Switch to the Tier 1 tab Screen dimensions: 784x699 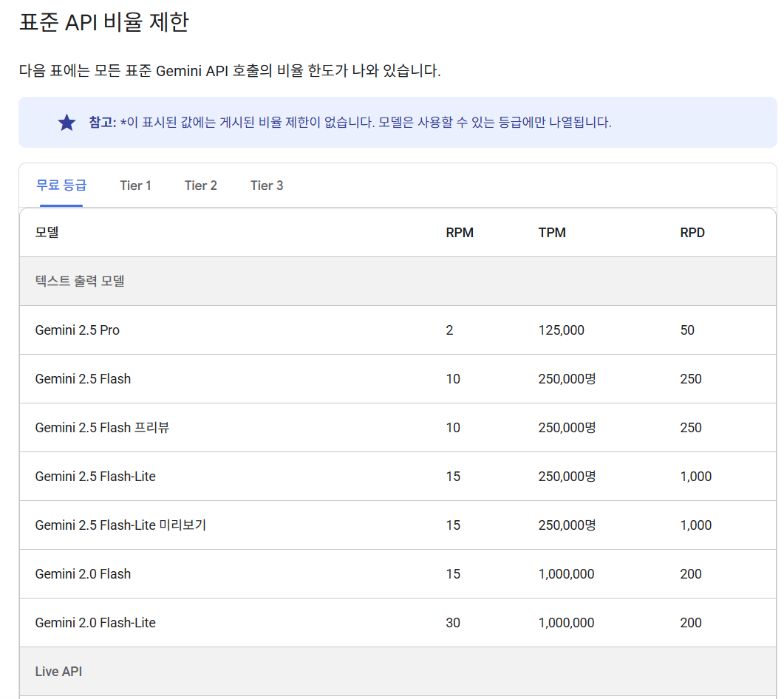135,185
